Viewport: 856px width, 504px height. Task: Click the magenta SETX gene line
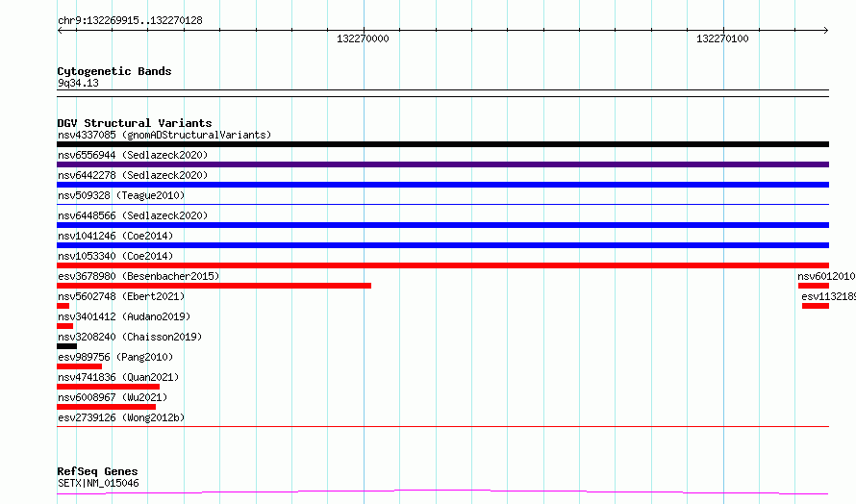[x=442, y=492]
